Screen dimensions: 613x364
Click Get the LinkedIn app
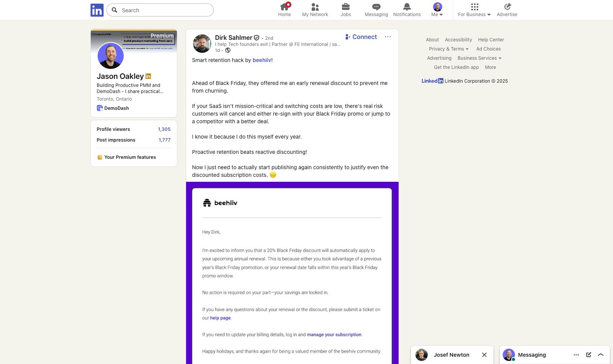point(456,67)
